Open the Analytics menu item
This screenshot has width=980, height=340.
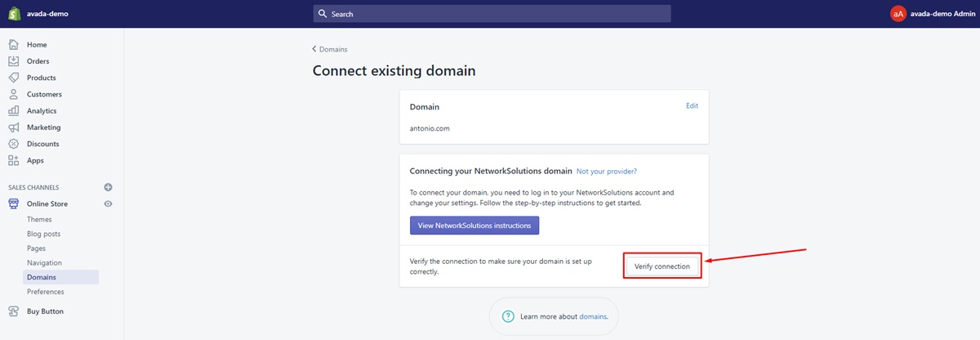pos(42,110)
